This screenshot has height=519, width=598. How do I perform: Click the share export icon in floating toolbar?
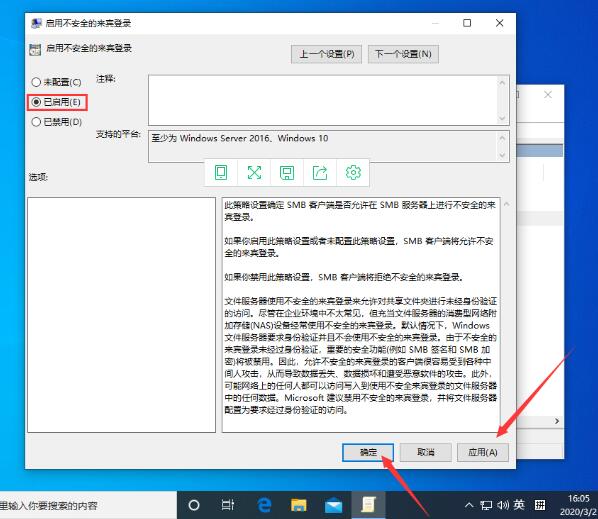pos(320,172)
